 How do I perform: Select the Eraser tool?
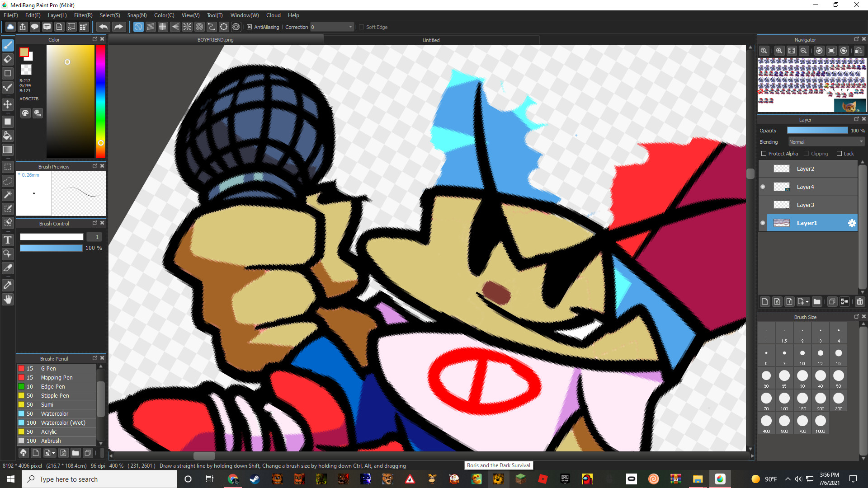point(8,59)
